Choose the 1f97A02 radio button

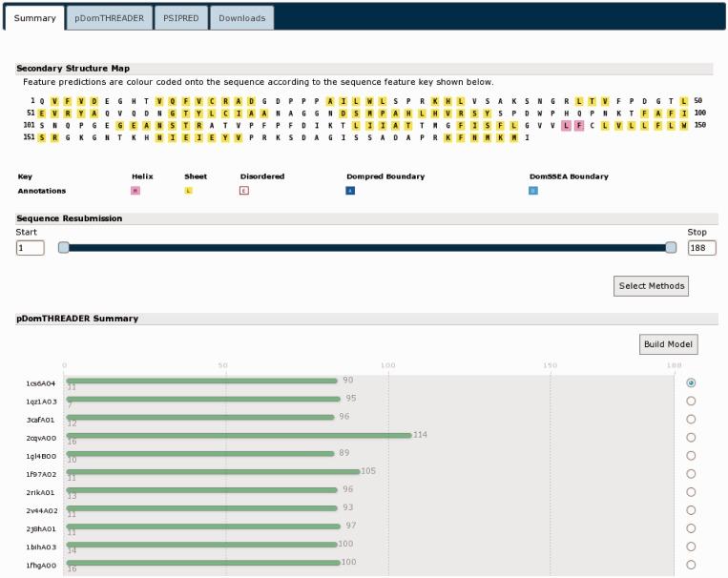[691, 473]
